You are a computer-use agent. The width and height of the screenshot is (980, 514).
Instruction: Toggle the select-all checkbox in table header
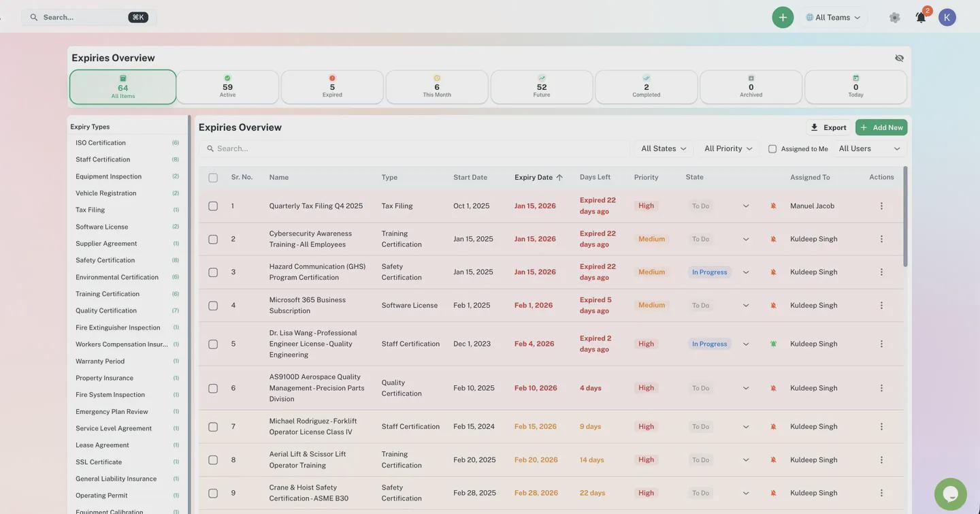[213, 178]
